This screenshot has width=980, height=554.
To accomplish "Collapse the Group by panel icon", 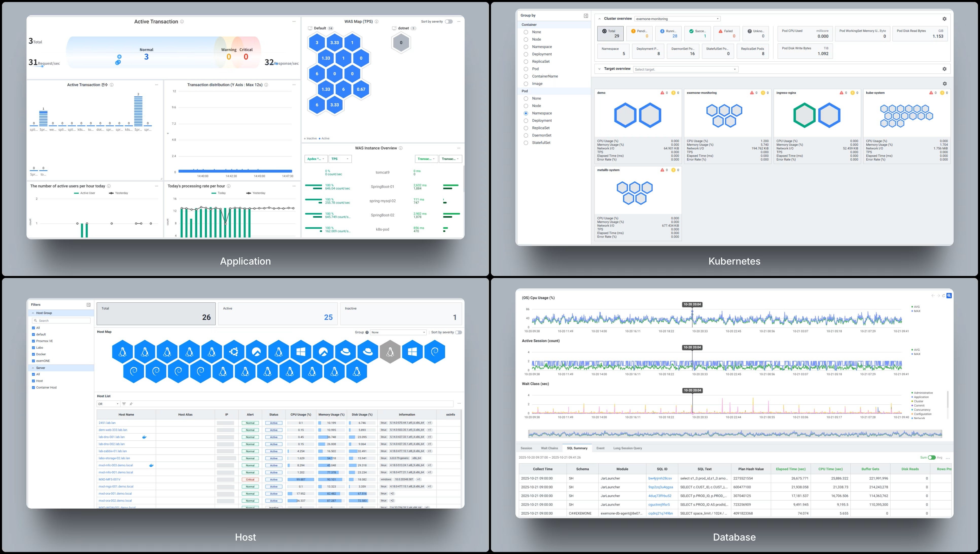I will 586,16.
